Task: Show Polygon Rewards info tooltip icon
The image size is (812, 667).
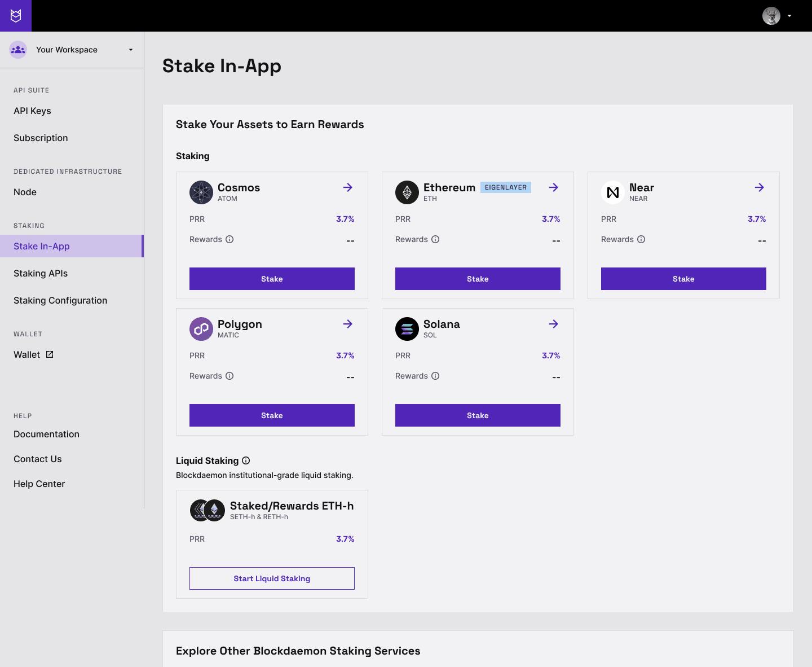Action: coord(230,376)
